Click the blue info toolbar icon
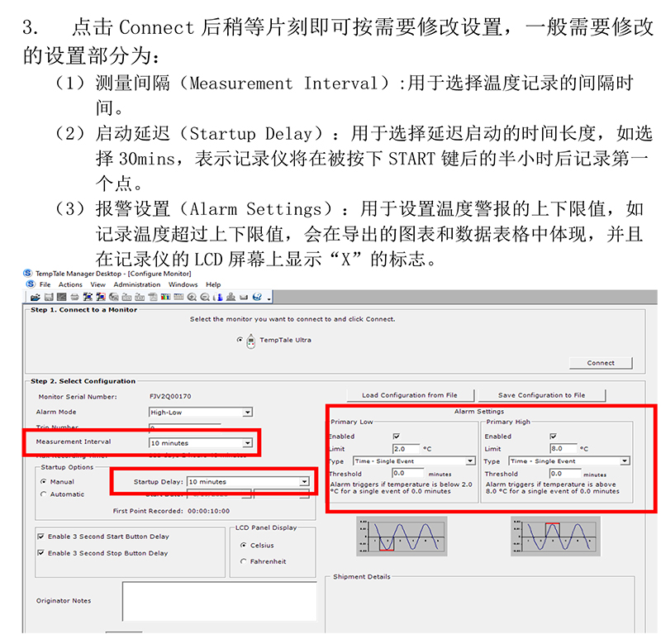Viewport: 661px width, 644px height. pyautogui.click(x=217, y=297)
